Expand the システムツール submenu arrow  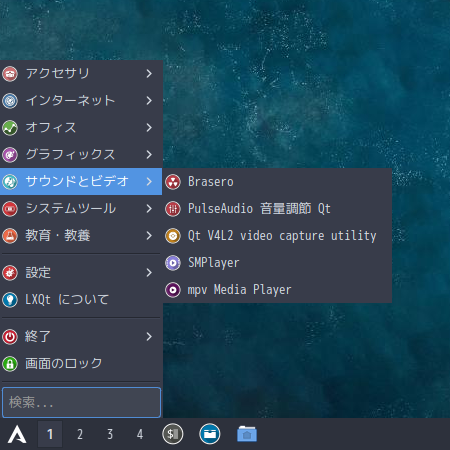149,209
